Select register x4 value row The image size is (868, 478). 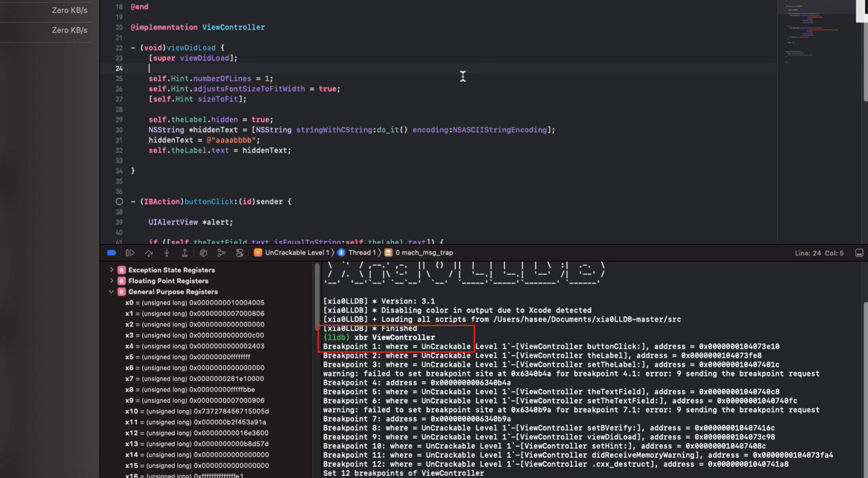[x=195, y=346]
